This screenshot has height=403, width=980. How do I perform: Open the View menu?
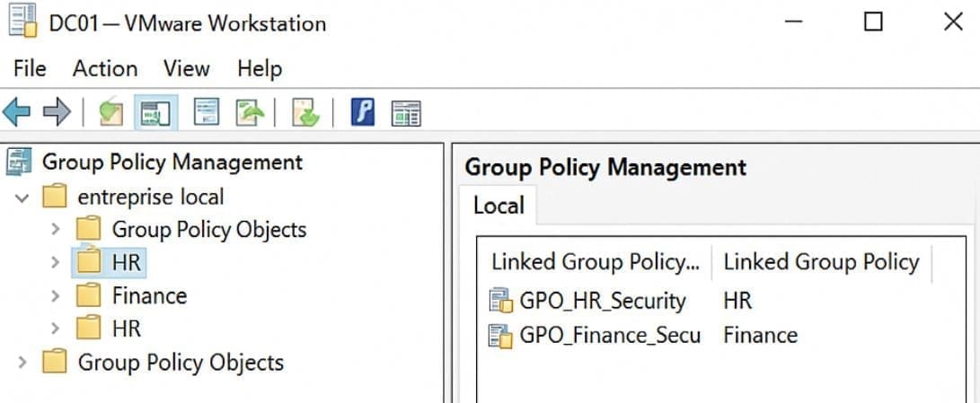[x=186, y=69]
